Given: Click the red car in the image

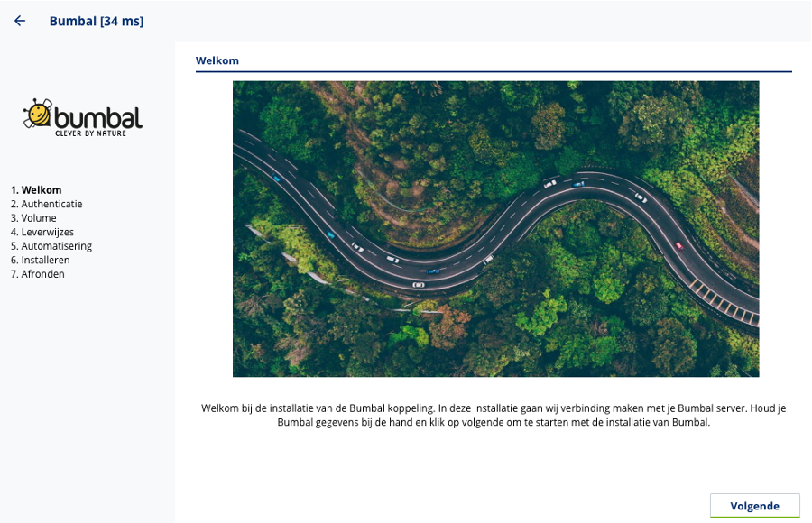Looking at the screenshot, I should click(x=679, y=245).
